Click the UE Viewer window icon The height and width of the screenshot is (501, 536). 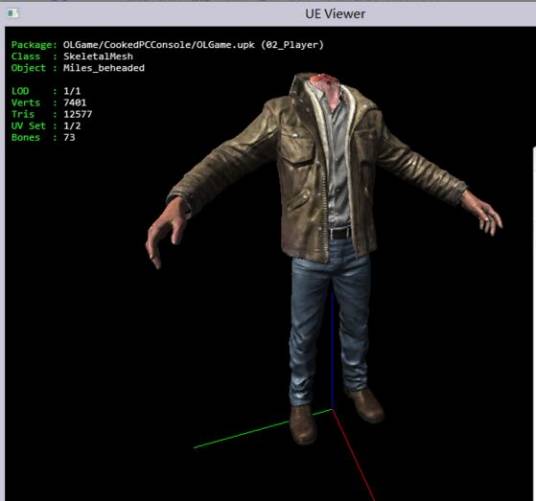[13, 13]
